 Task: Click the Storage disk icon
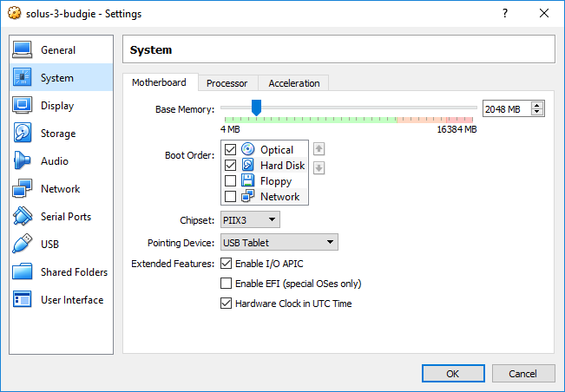click(22, 133)
